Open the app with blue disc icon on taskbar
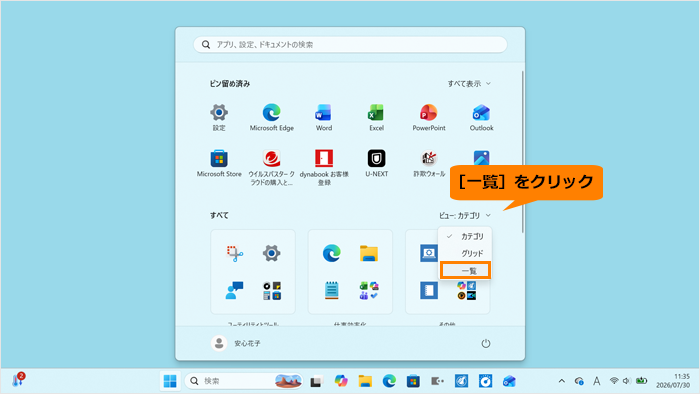The width and height of the screenshot is (700, 394). (x=485, y=381)
